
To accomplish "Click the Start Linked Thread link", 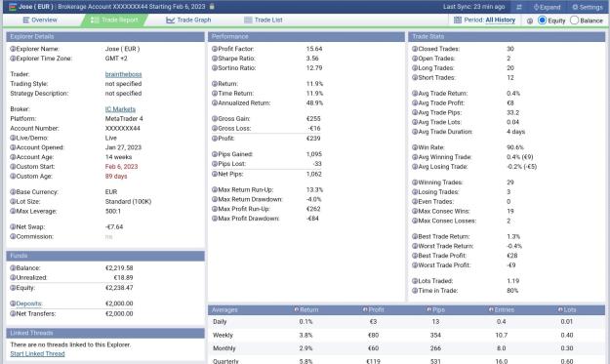I will (37, 353).
